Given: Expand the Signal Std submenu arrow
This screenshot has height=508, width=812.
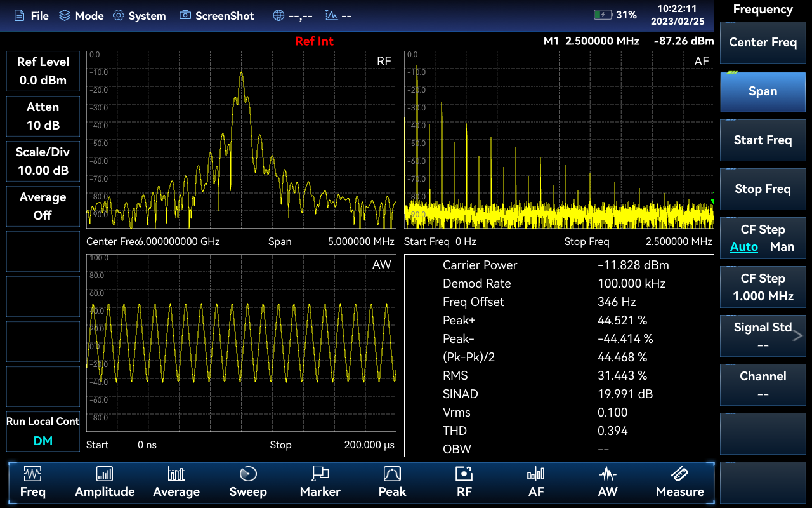Looking at the screenshot, I should pos(798,336).
